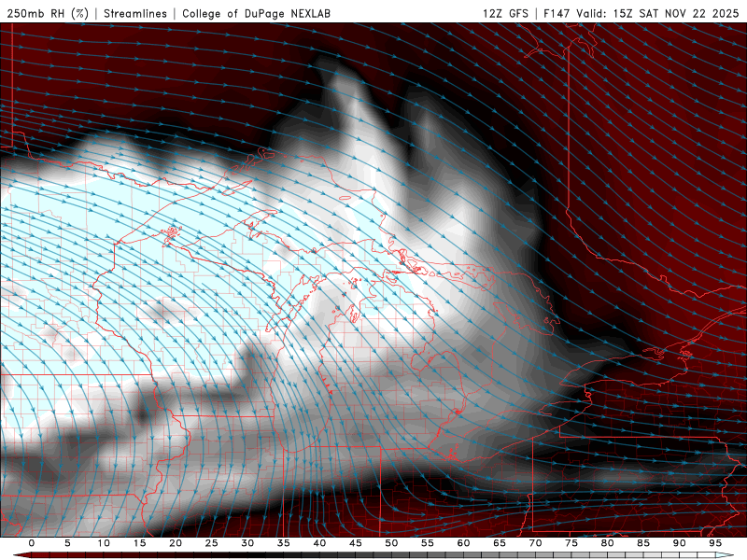Click the colorbar label 20

click(x=176, y=543)
